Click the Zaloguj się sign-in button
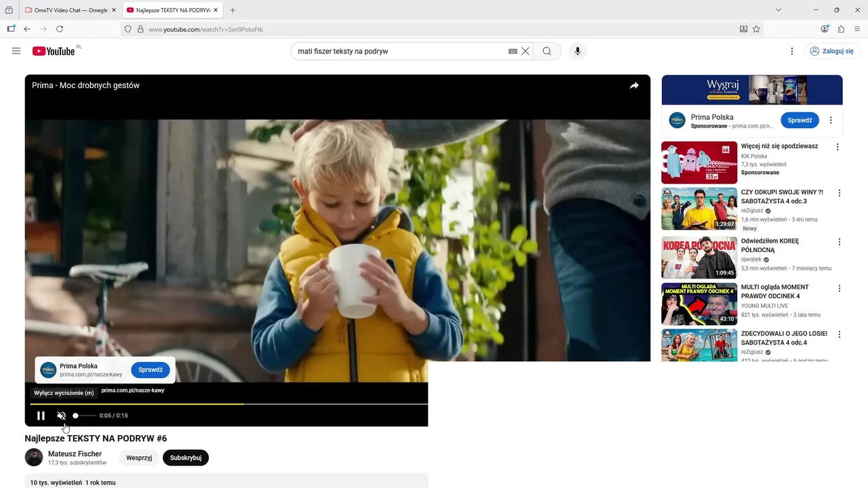Viewport: 868px width, 488px height. [831, 51]
